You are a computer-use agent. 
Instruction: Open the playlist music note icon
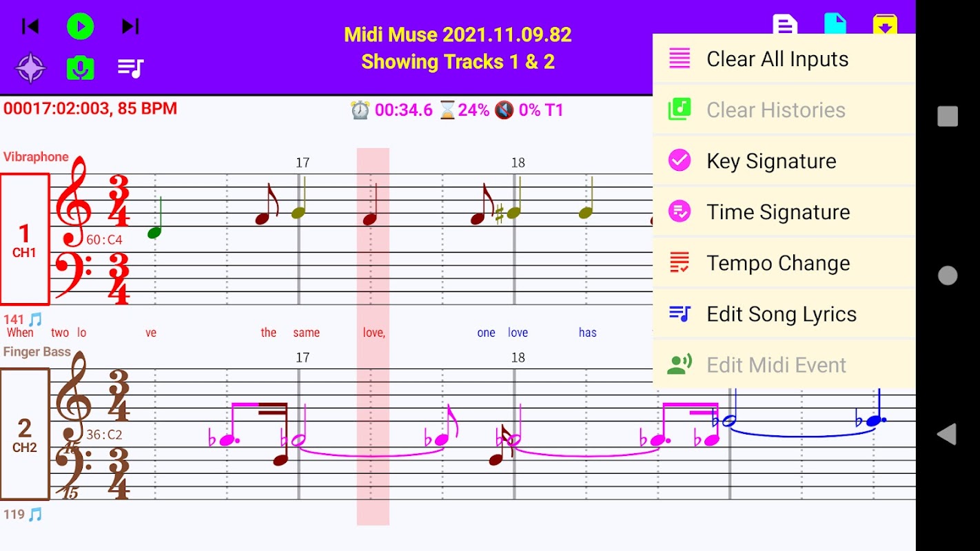point(130,67)
